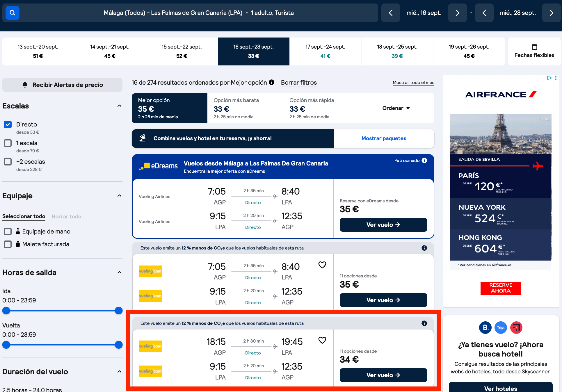562x392 pixels.
Task: Click Vueling logo on 18:15 outbound flight
Action: pos(150,346)
